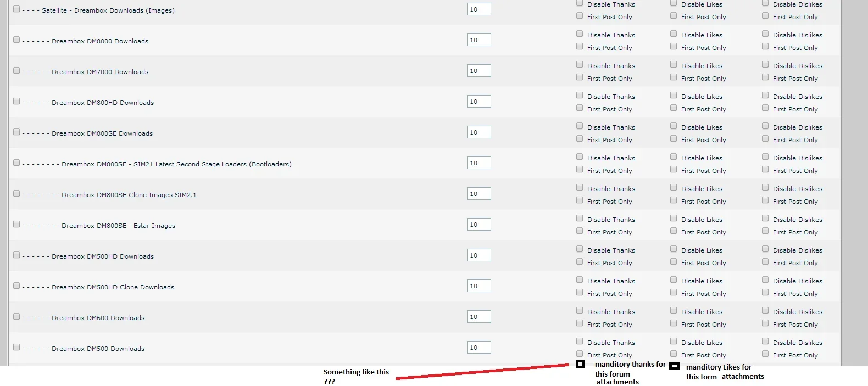
Task: Enable Disable Thanks for DM8000 Downloads
Action: (x=580, y=33)
